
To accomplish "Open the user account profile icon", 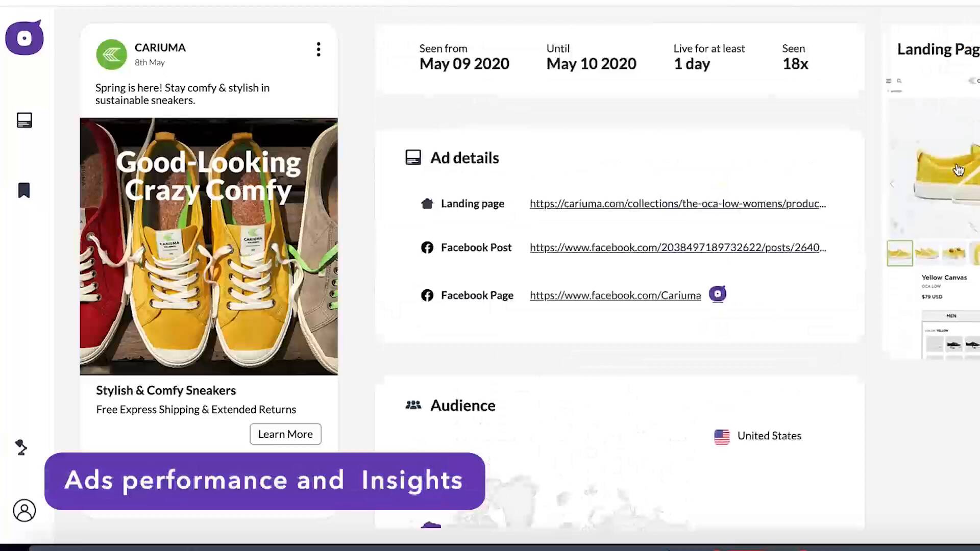I will [24, 510].
